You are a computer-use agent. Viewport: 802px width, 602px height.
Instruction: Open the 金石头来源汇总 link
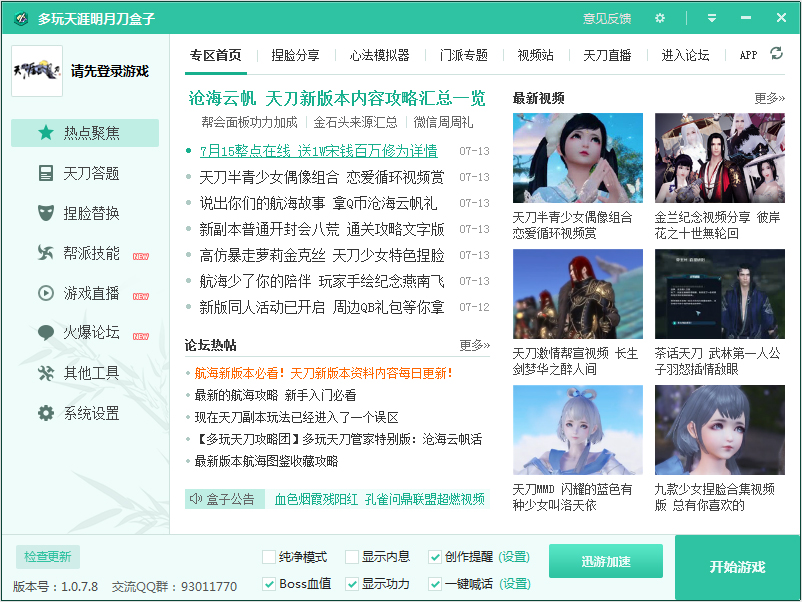pos(355,122)
